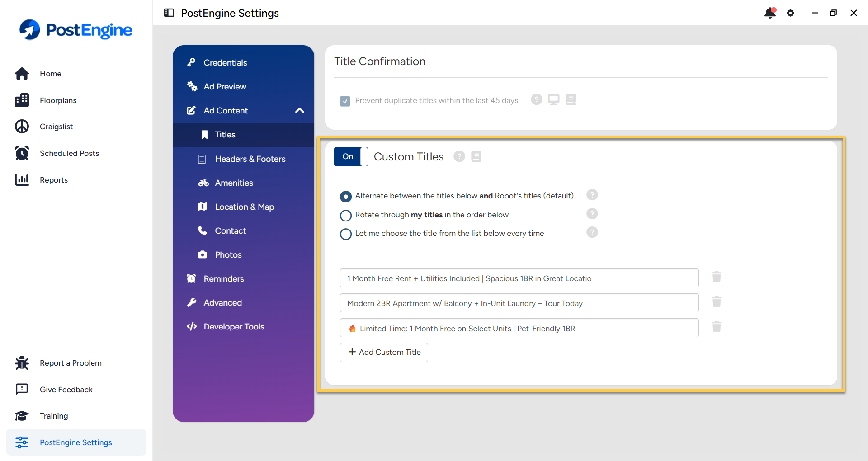Click the Add Custom Title button
This screenshot has width=868, height=461.
[384, 352]
